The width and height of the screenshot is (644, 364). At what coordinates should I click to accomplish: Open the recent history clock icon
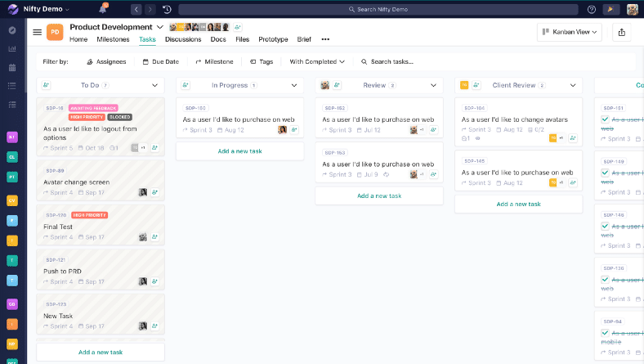pyautogui.click(x=167, y=9)
